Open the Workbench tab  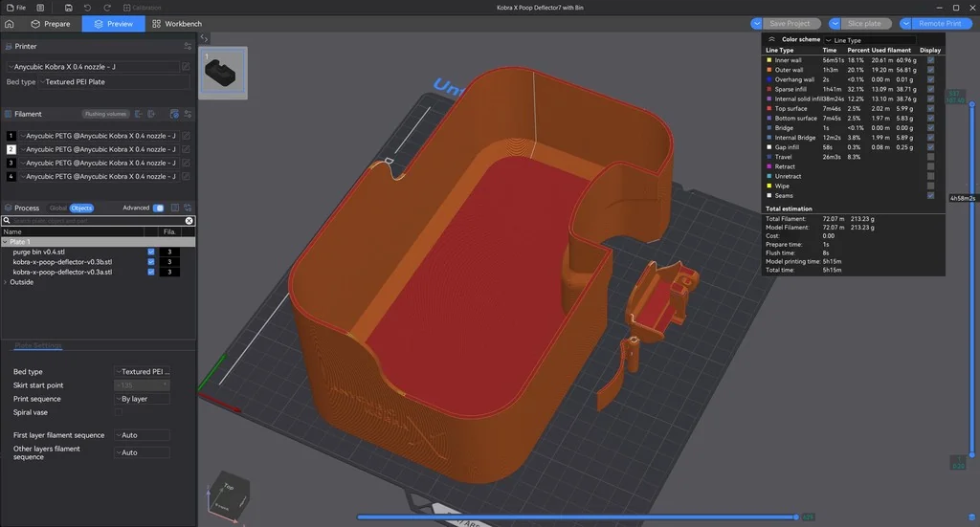tap(177, 23)
